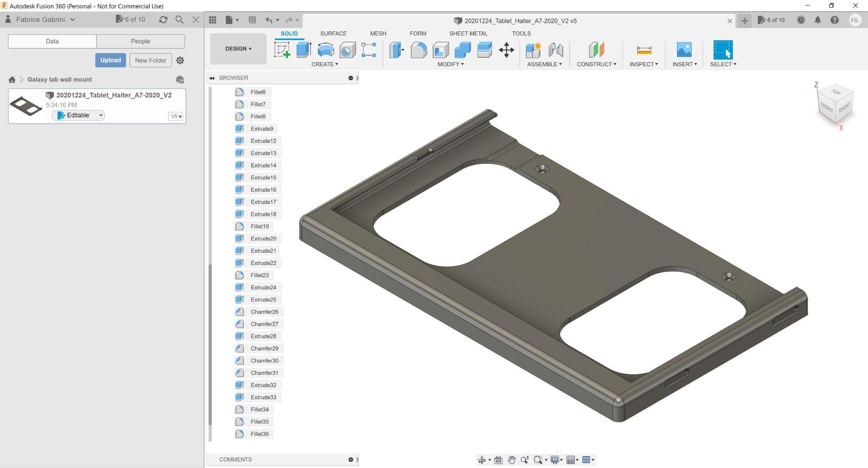
Task: Go to home in data panel
Action: [12, 80]
